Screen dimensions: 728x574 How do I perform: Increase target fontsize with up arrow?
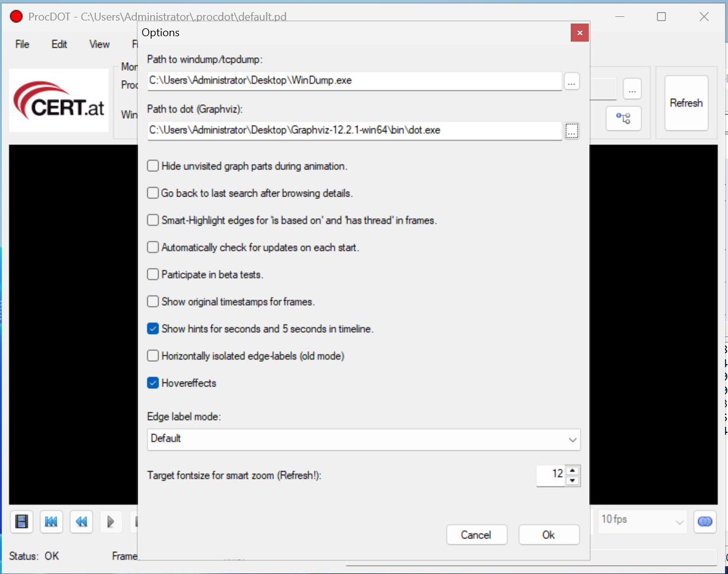573,470
